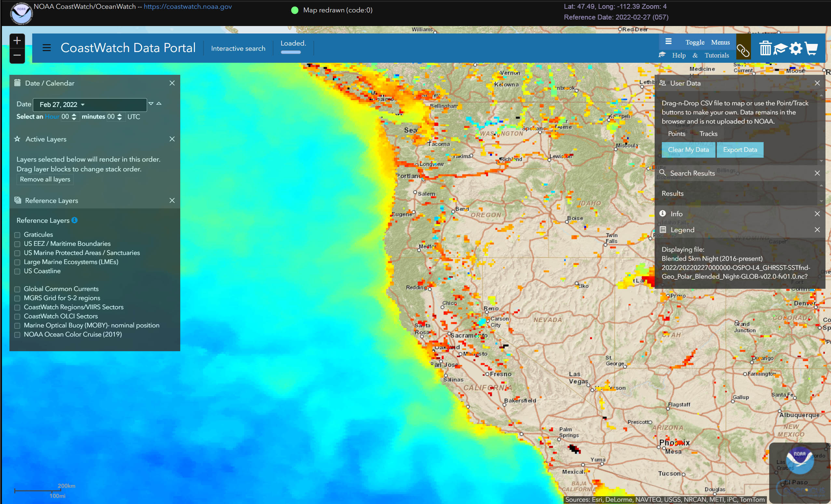831x504 pixels.
Task: Click the Export Data button
Action: click(x=740, y=150)
